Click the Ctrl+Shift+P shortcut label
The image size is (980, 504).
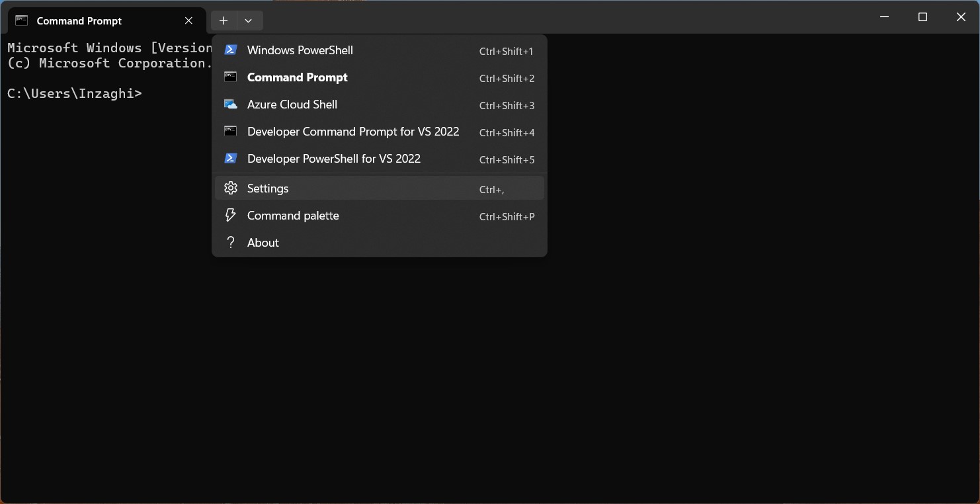point(507,216)
